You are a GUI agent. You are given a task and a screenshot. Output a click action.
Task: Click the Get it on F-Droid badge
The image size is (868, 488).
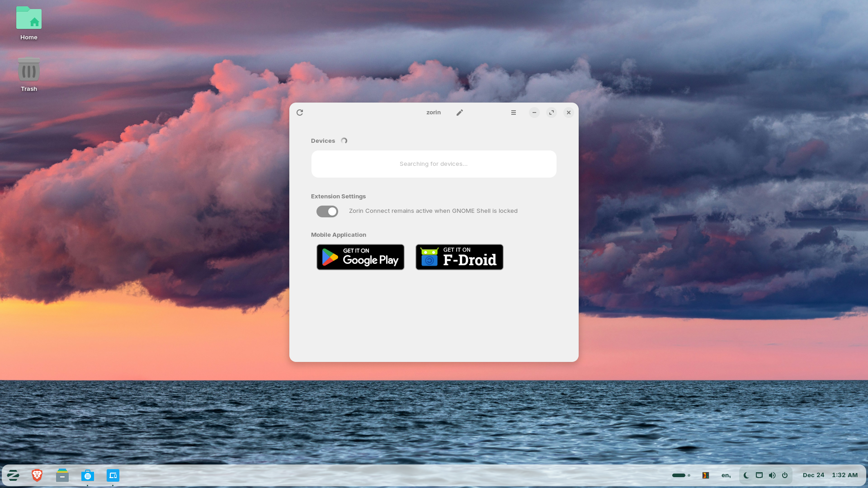click(x=459, y=257)
